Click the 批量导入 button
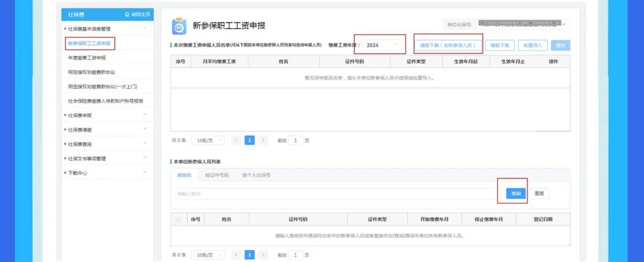644x262 pixels. click(532, 45)
